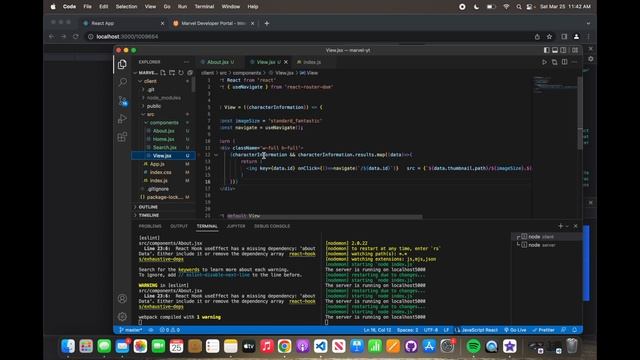Collapse all folders in Explorer
640x360 pixels.
point(190,73)
